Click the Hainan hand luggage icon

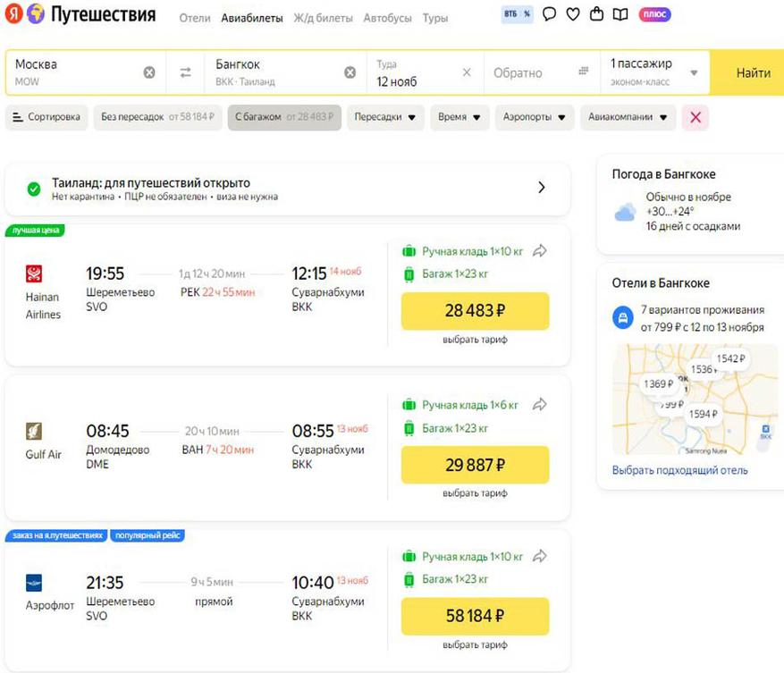409,251
